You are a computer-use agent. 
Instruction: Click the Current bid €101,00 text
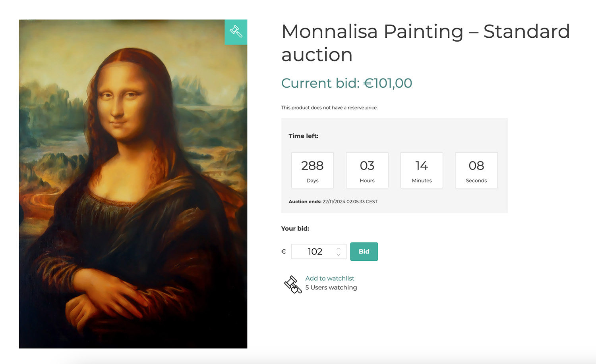[346, 83]
